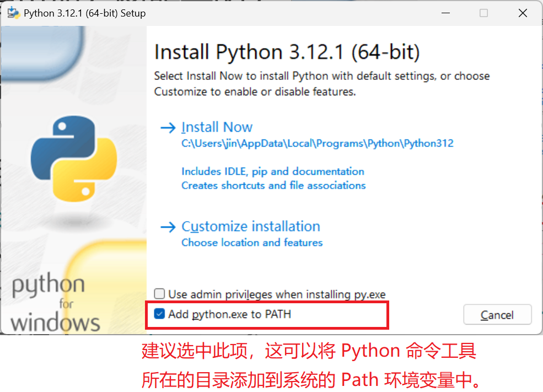Click the Python setup icon in the title bar
Image resolution: width=543 pixels, height=392 pixels.
click(x=14, y=13)
